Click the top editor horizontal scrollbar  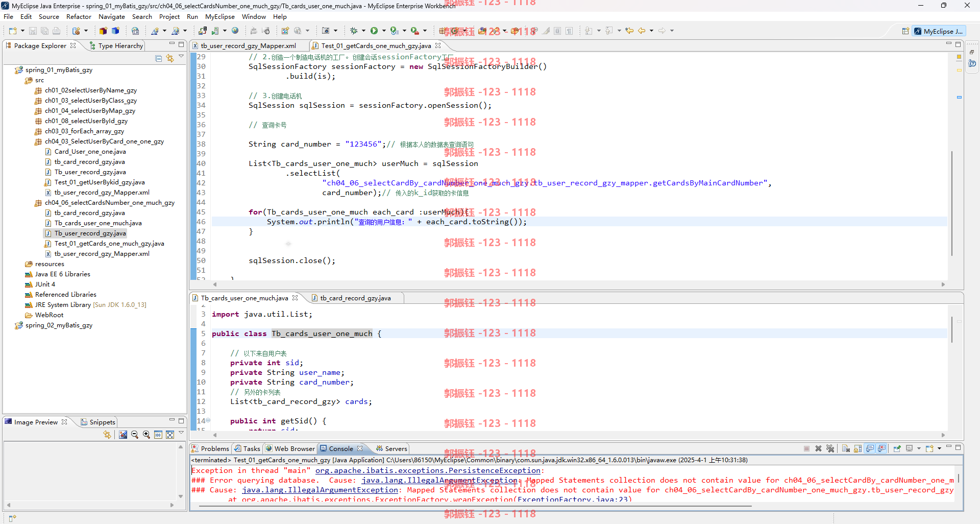579,284
